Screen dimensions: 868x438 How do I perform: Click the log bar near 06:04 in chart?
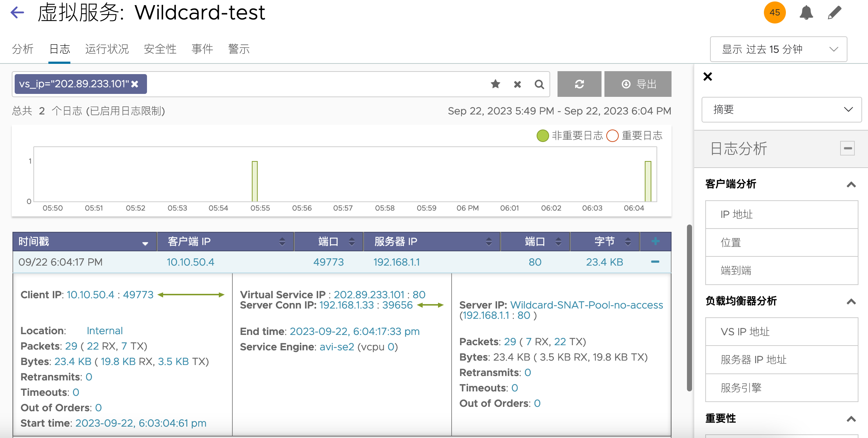point(648,181)
